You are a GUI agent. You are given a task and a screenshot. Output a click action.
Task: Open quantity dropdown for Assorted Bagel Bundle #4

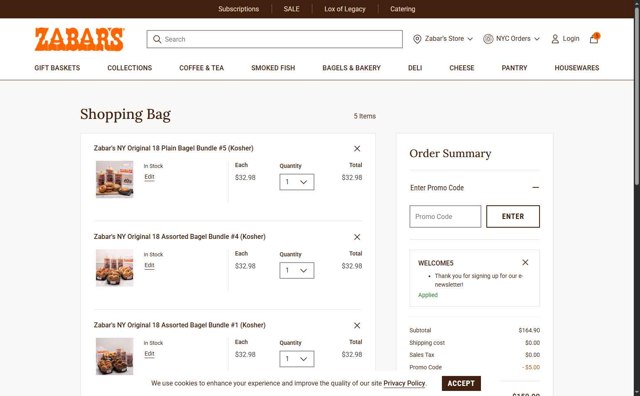click(297, 270)
